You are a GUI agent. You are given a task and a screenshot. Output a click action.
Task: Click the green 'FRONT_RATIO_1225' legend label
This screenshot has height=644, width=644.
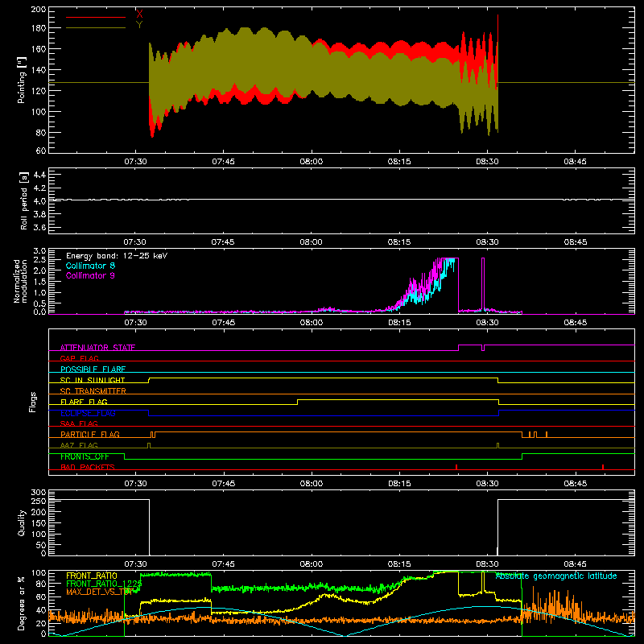click(104, 584)
